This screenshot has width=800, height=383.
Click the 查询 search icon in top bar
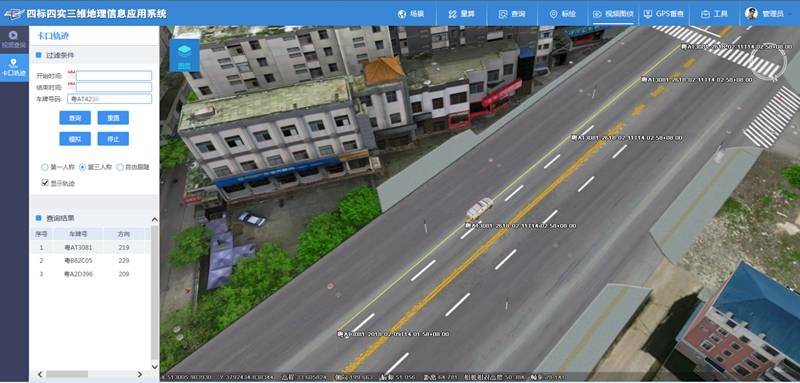tap(503, 14)
